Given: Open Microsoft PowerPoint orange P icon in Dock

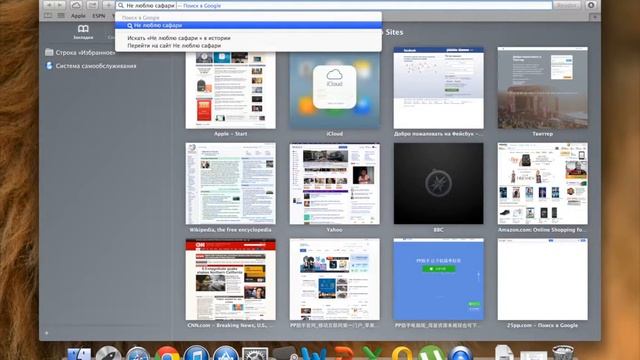Looking at the screenshot, I should click(x=343, y=353).
